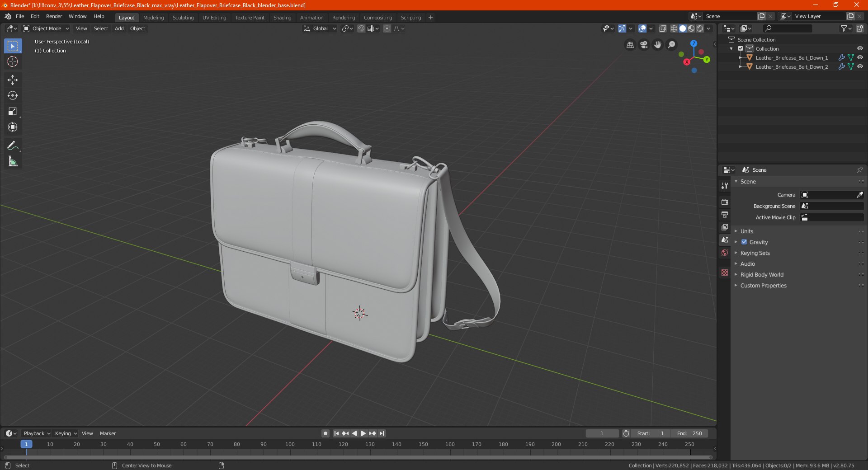
Task: Open the Render properties tab
Action: pos(725,202)
